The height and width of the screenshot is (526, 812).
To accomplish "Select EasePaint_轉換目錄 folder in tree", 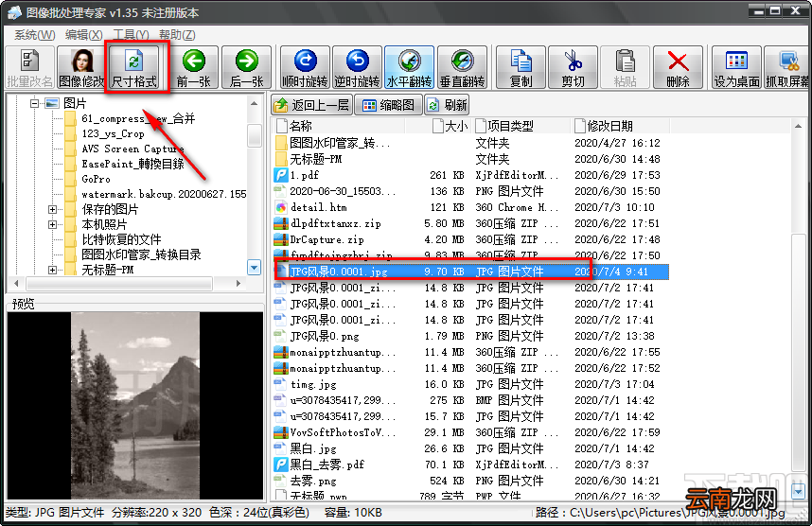I will tap(133, 164).
